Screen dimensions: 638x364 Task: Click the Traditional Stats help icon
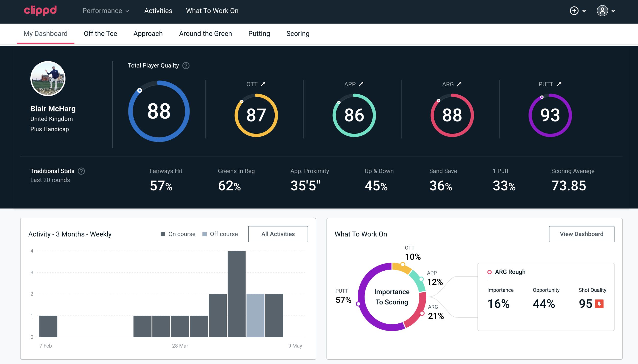pyautogui.click(x=82, y=171)
